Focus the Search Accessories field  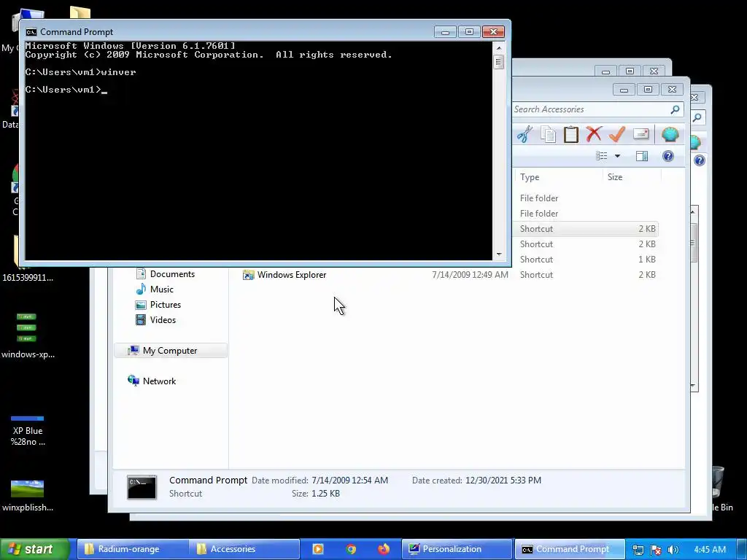point(591,109)
